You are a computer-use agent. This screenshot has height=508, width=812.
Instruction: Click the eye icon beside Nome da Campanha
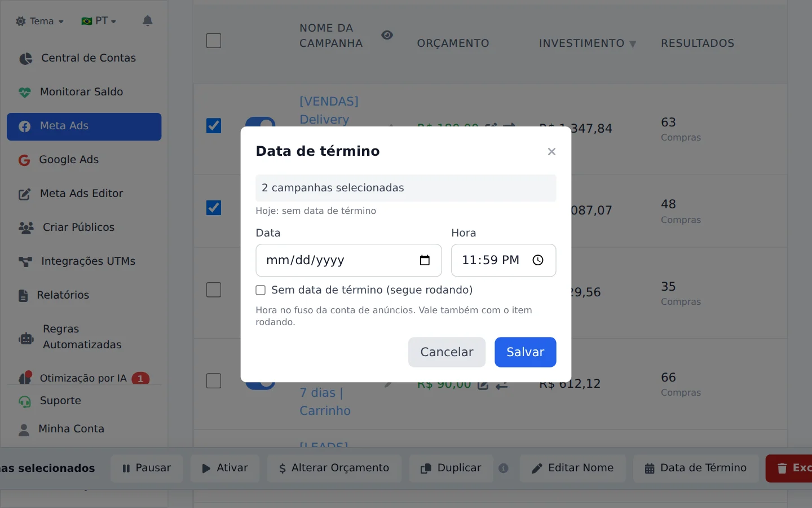point(387,35)
